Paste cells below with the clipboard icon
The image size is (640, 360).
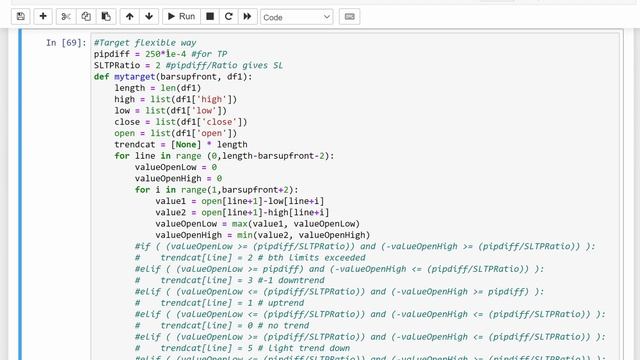coord(106,17)
